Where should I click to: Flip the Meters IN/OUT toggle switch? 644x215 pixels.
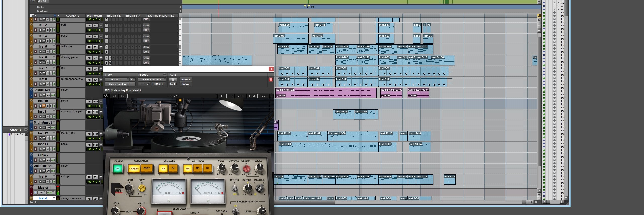235,188
